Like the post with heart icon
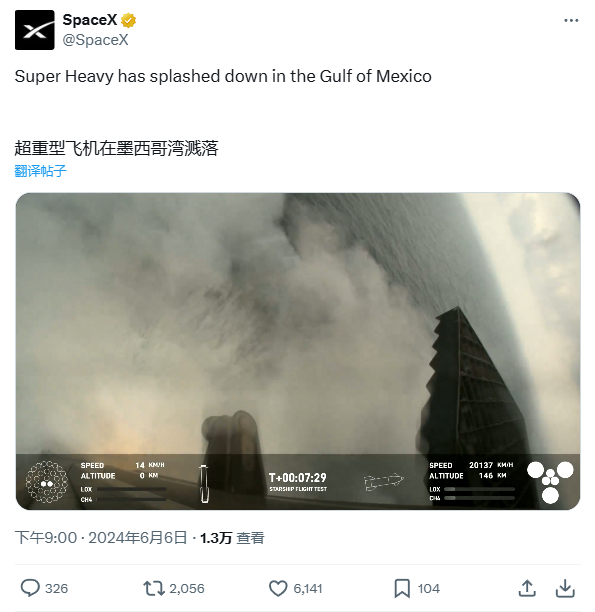This screenshot has width=595, height=612. [x=278, y=588]
